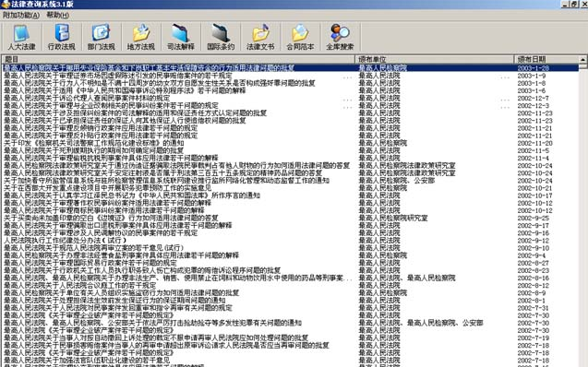Select row about 死刑缓期执行的期间如何确定
The height and width of the screenshot is (367, 588).
[291, 150]
